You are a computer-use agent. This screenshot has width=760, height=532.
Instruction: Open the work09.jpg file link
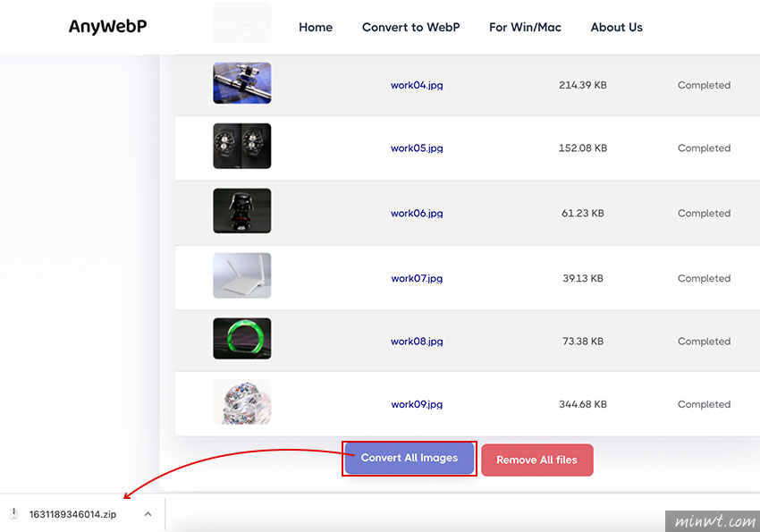click(417, 404)
